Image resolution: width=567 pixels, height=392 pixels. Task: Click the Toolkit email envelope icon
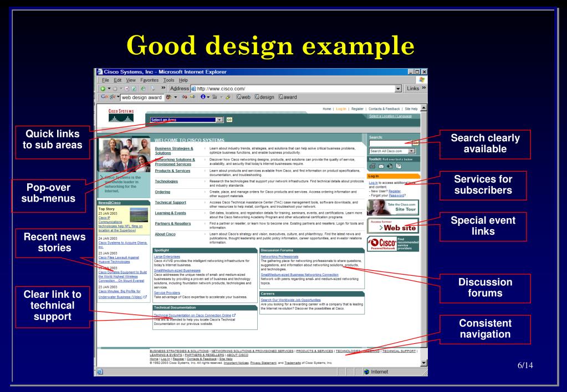coord(381,166)
